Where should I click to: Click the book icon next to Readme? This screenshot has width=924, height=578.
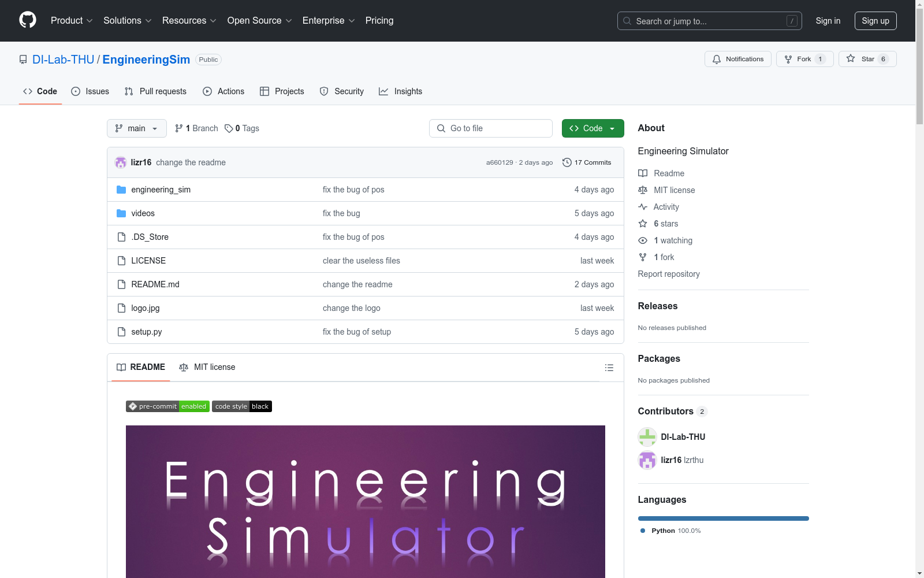coord(643,173)
